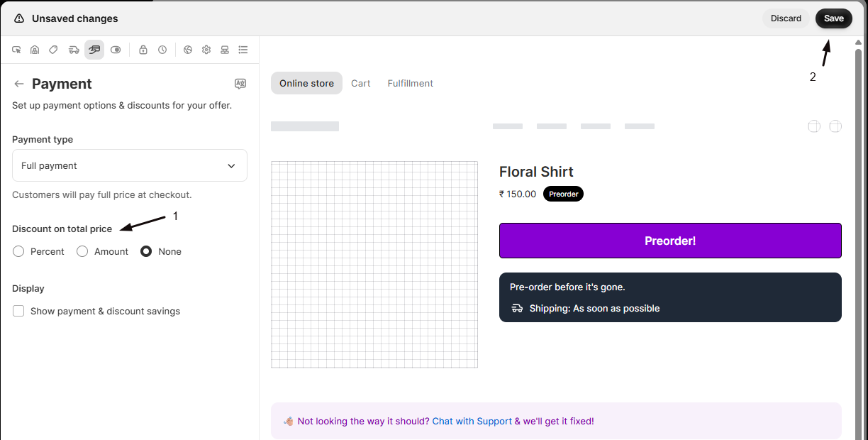The height and width of the screenshot is (440, 868).
Task: Click the ₹ 150.00 price
Action: tap(518, 194)
